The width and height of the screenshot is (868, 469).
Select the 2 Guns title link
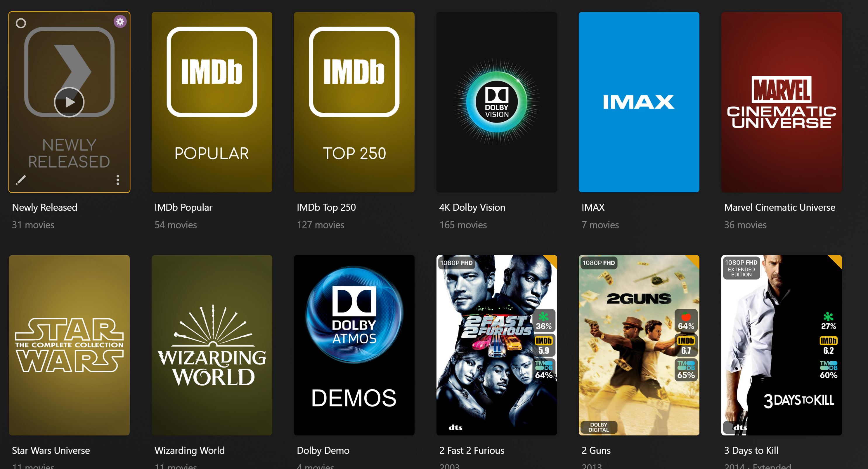click(x=596, y=451)
